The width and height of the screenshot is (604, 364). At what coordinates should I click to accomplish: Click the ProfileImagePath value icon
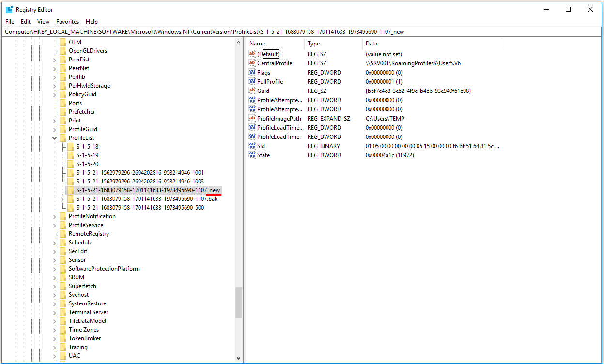[252, 118]
